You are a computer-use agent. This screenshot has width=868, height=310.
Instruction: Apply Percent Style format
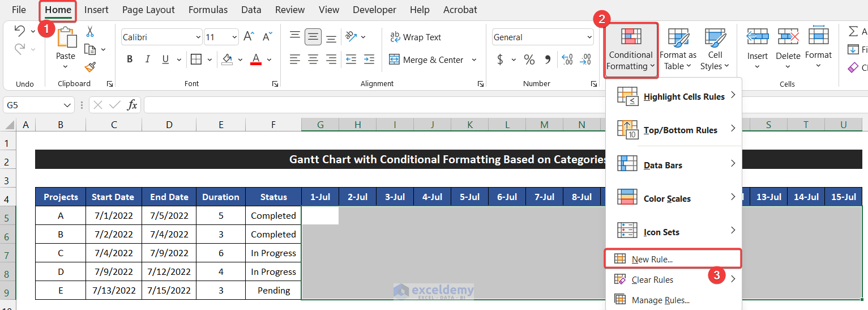point(529,59)
